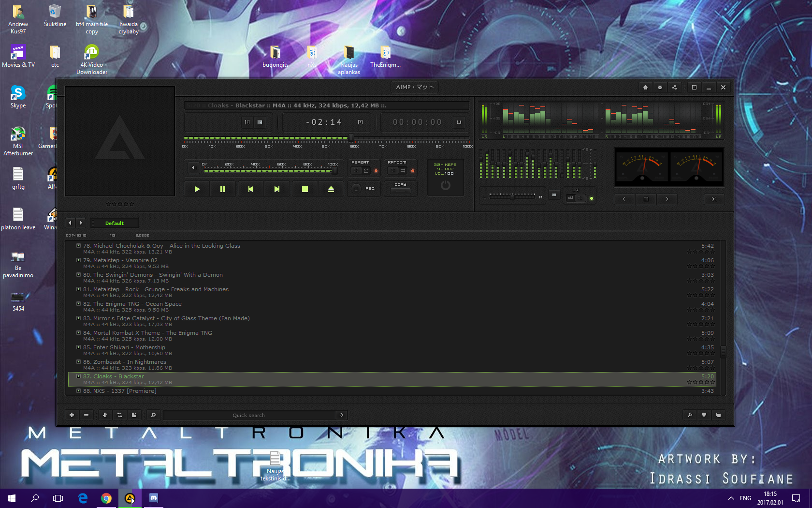Skip to the previous track
812x508 pixels.
pyautogui.click(x=250, y=189)
